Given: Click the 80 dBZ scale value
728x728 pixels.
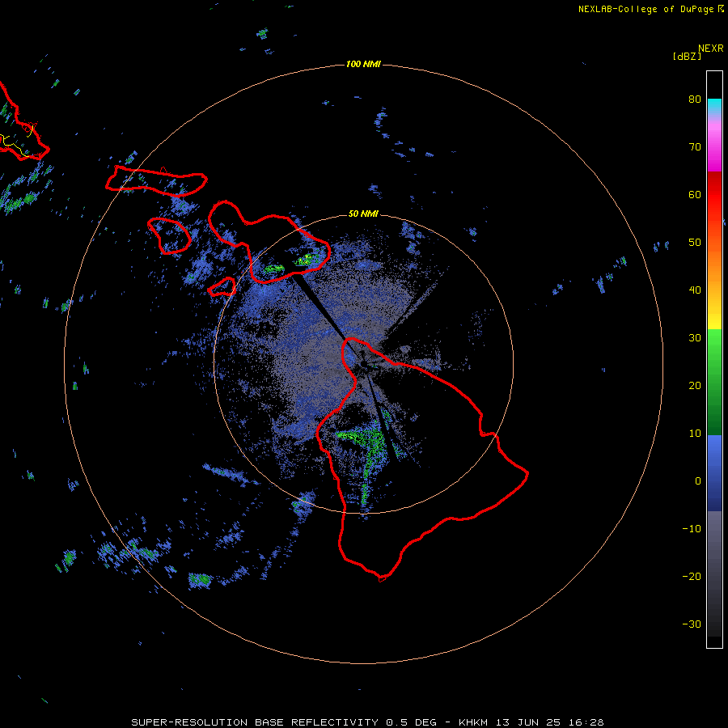Looking at the screenshot, I should [x=695, y=99].
